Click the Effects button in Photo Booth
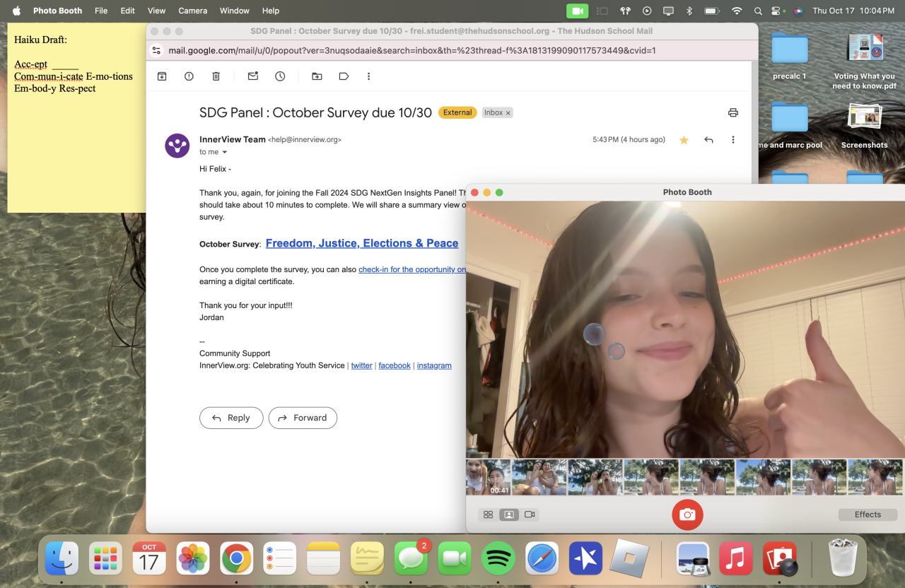This screenshot has width=905, height=588. [x=868, y=514]
